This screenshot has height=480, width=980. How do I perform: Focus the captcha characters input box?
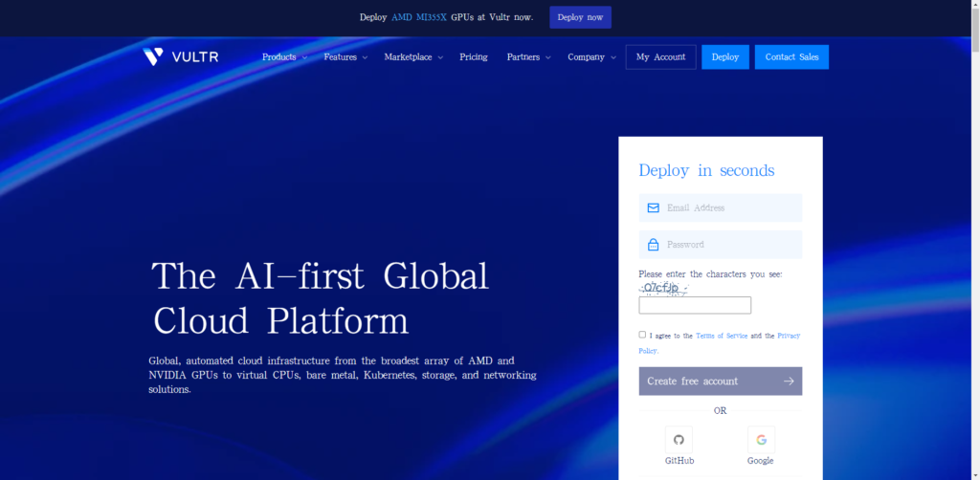(695, 306)
